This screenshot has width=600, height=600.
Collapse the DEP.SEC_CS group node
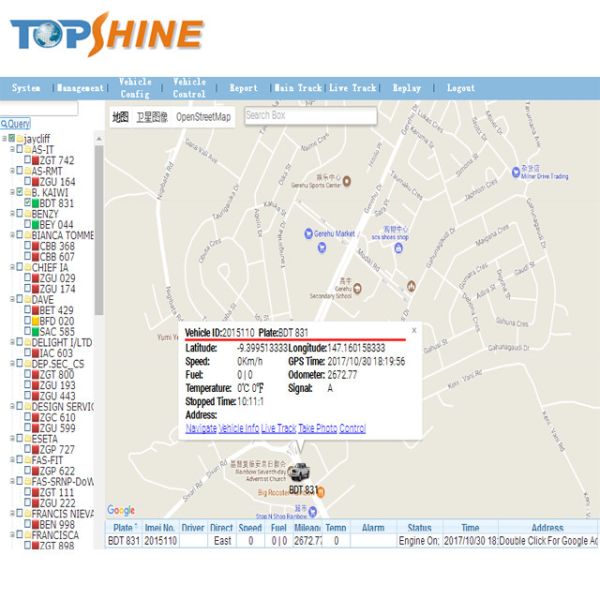pos(12,364)
